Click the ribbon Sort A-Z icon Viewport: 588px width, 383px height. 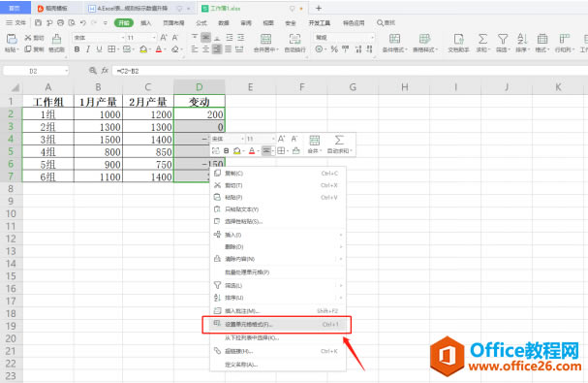(x=522, y=39)
